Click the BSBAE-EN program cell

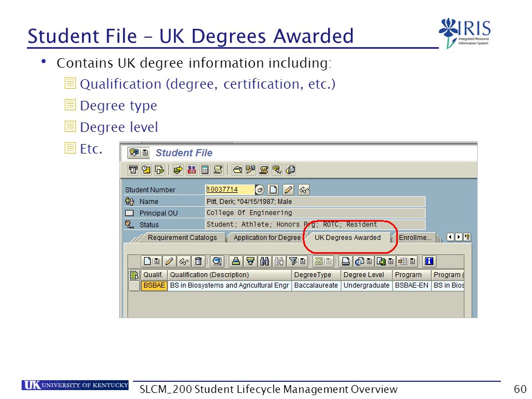tap(412, 286)
